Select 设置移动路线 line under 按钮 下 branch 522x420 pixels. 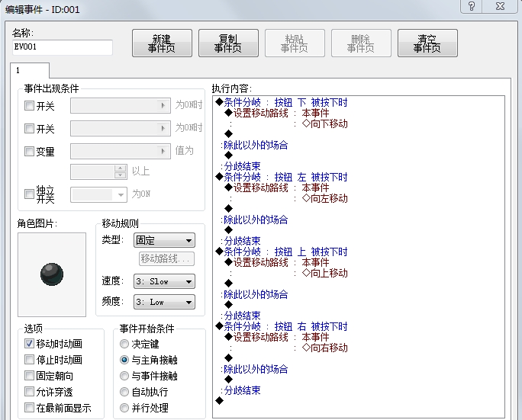(277, 113)
